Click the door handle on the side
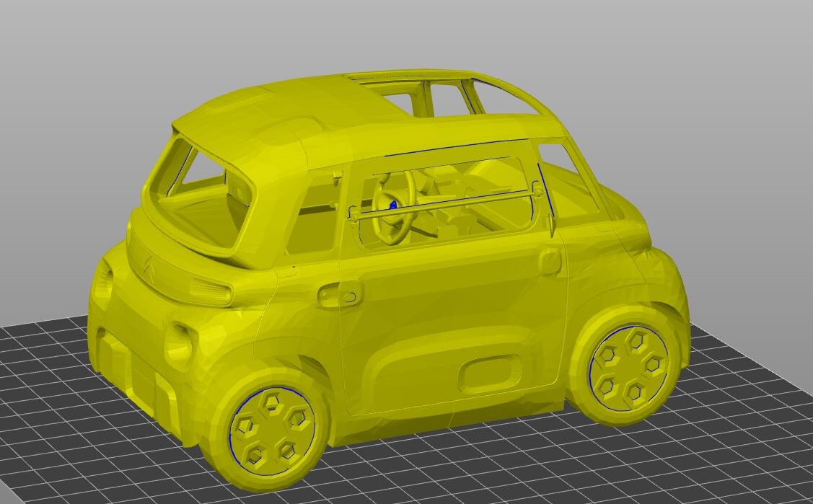 (x=339, y=294)
